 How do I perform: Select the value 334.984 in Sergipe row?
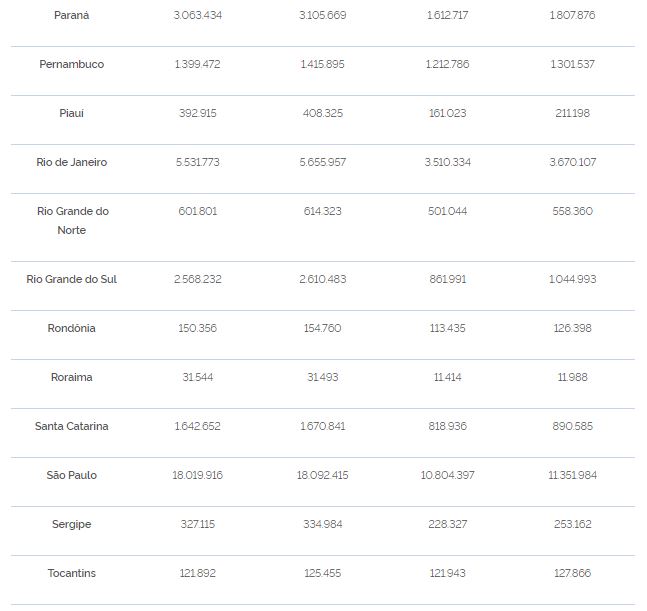323,524
